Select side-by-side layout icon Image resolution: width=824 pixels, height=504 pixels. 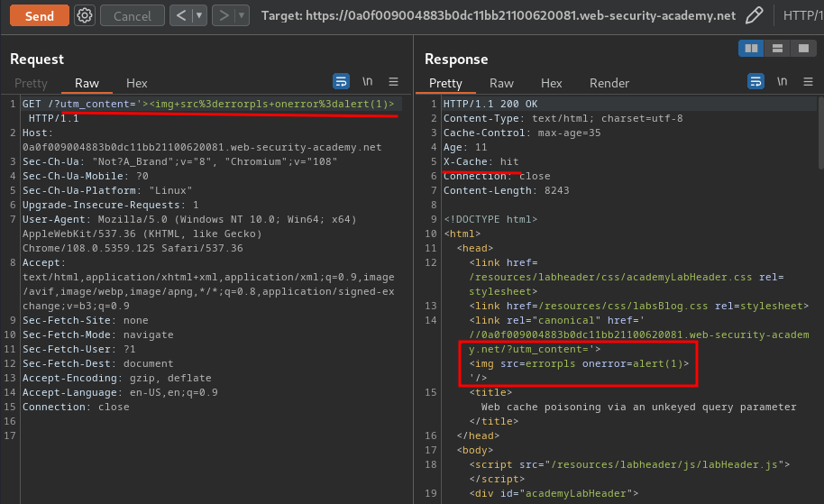pos(752,49)
